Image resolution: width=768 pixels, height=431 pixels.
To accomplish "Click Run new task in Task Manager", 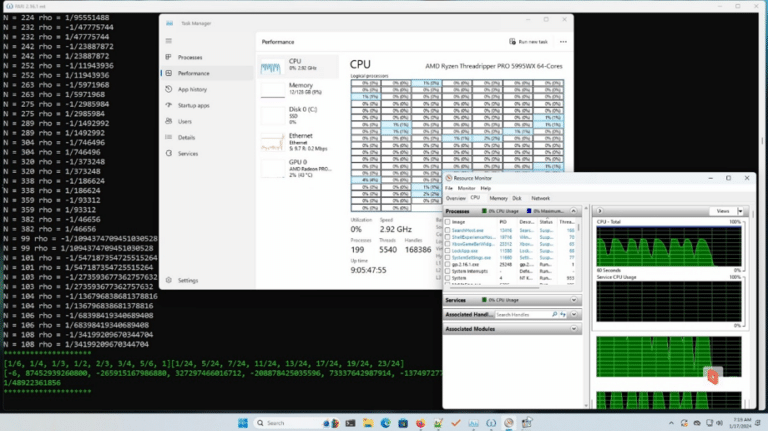I will click(528, 42).
